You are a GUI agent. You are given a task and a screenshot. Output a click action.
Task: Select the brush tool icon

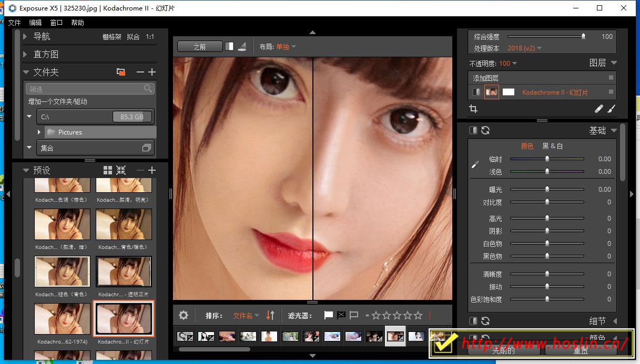click(x=611, y=109)
